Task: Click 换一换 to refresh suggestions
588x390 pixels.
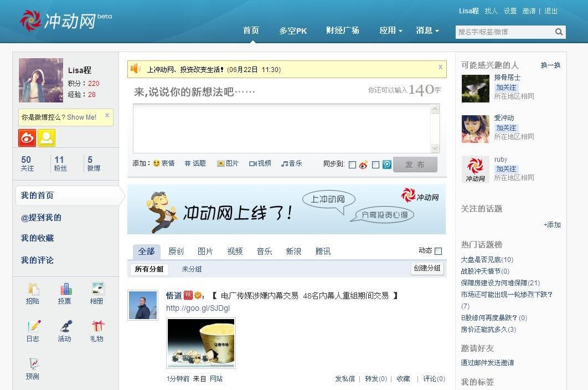Action: (x=550, y=65)
